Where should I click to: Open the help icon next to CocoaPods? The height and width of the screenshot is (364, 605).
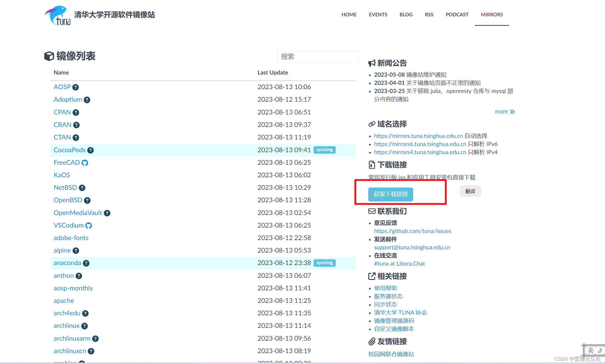(x=91, y=150)
